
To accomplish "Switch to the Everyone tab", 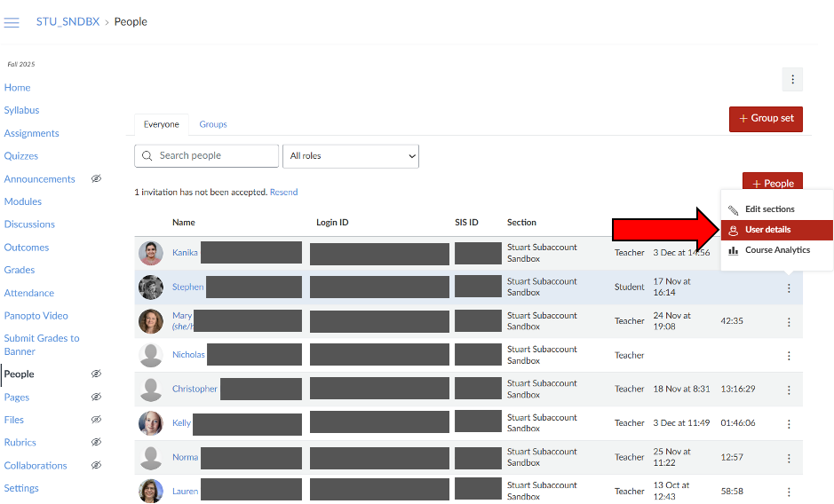I will point(161,124).
